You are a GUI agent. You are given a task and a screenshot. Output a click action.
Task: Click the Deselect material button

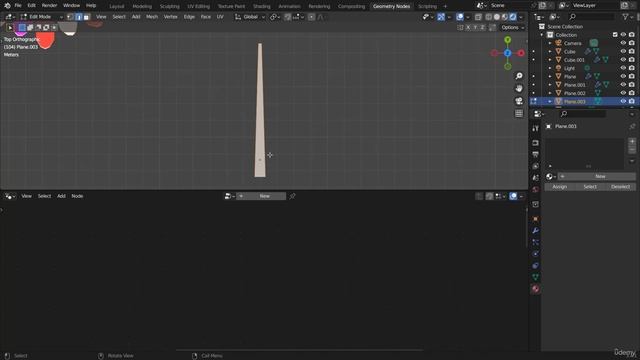(620, 187)
